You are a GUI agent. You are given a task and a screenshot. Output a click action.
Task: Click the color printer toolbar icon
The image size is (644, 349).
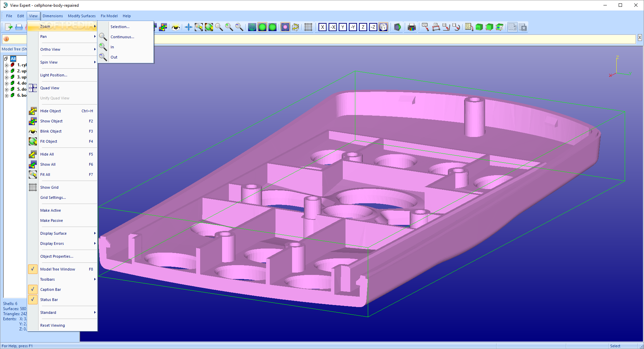click(x=411, y=27)
